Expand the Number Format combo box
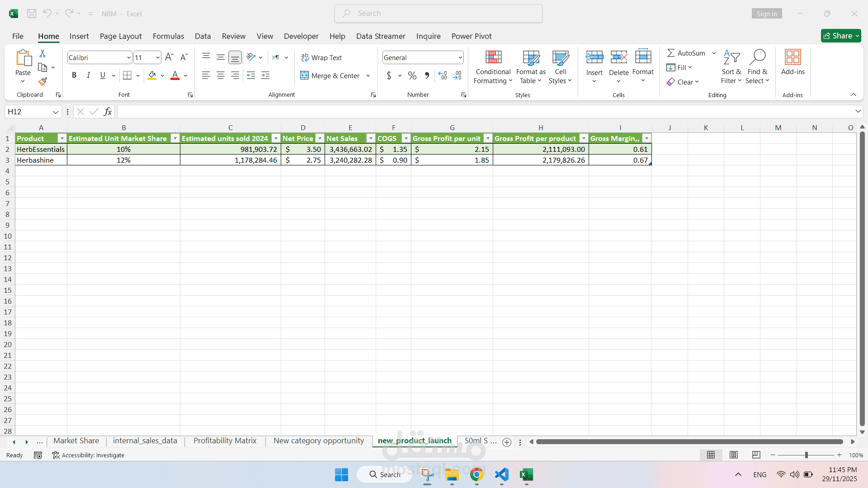The width and height of the screenshot is (868, 488). pos(460,58)
